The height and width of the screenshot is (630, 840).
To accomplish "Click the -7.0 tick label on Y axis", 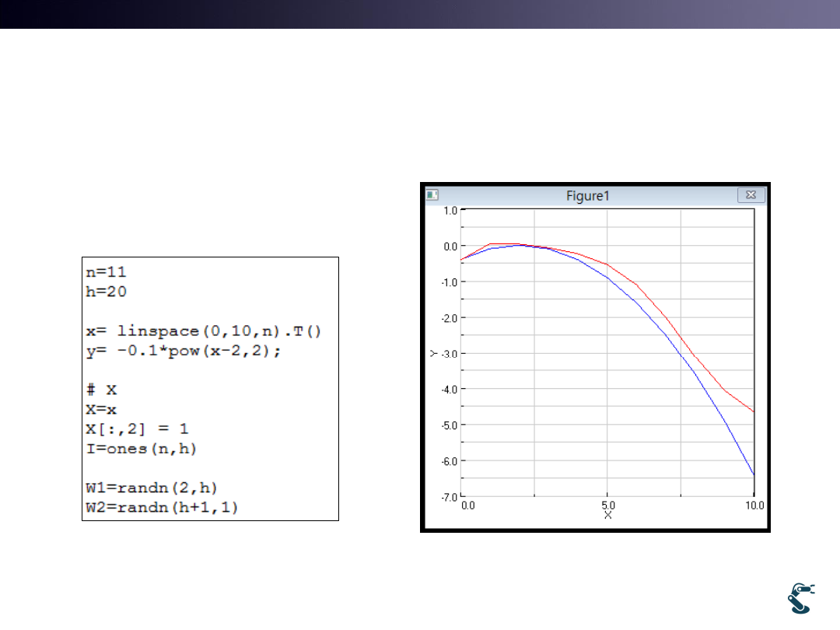I will coord(450,496).
